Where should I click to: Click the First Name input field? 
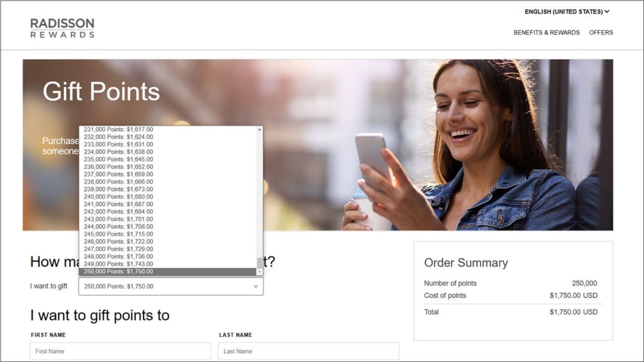[119, 351]
